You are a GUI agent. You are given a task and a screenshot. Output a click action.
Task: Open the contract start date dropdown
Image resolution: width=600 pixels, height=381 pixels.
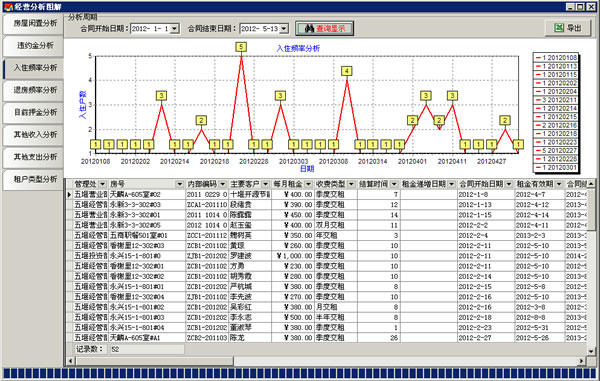click(x=174, y=29)
